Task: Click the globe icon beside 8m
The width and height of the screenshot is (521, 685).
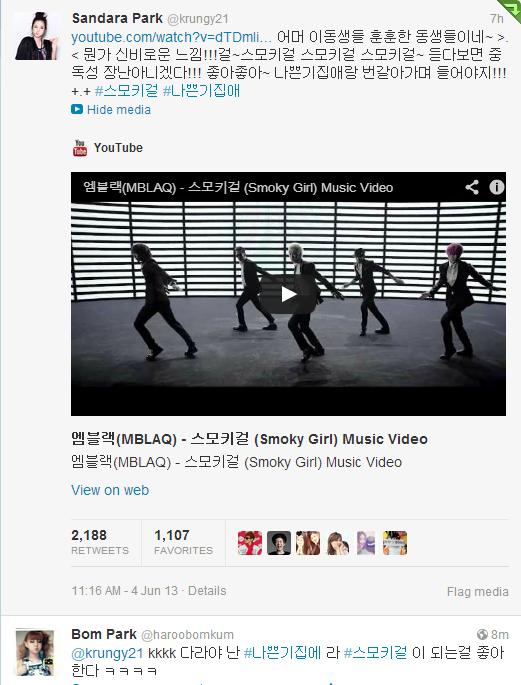Action: click(x=482, y=634)
